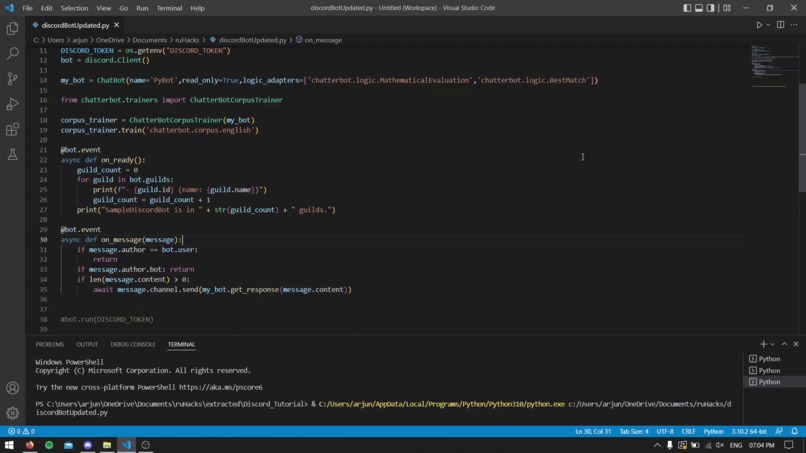
Task: Open File Explorer from the taskbar
Action: point(107,445)
